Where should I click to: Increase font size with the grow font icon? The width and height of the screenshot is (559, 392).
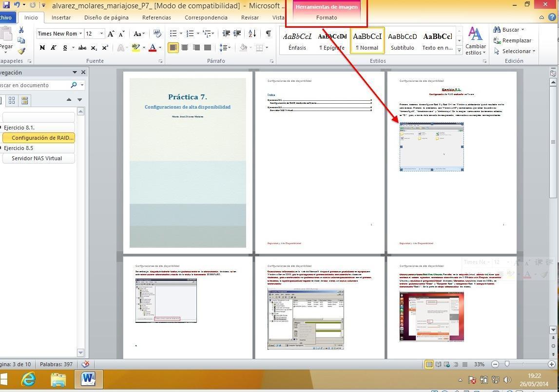tap(111, 34)
